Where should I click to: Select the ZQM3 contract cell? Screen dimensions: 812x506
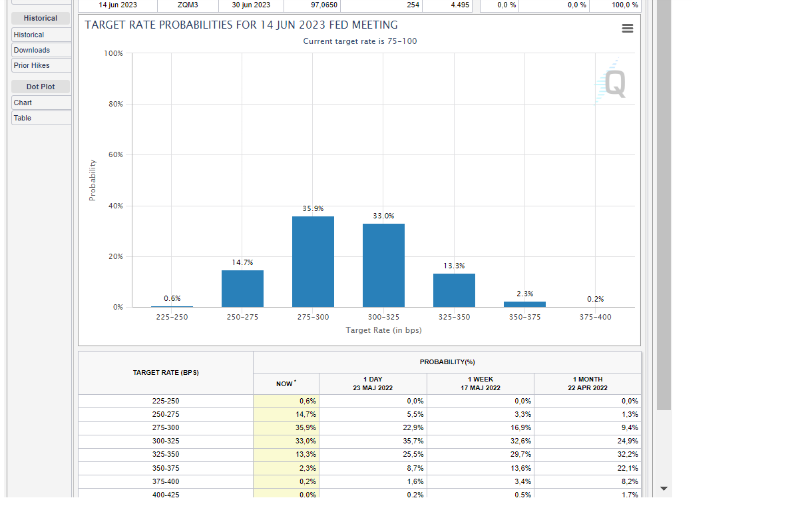[x=188, y=5]
